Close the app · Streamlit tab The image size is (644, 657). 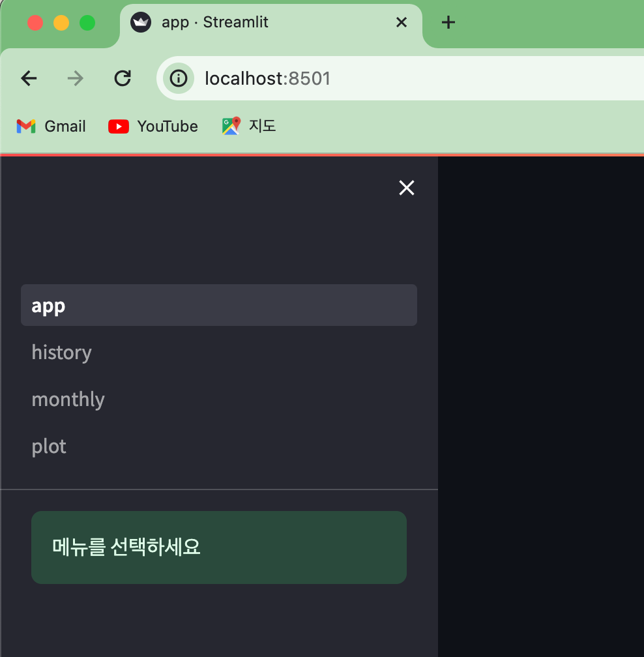pyautogui.click(x=402, y=22)
